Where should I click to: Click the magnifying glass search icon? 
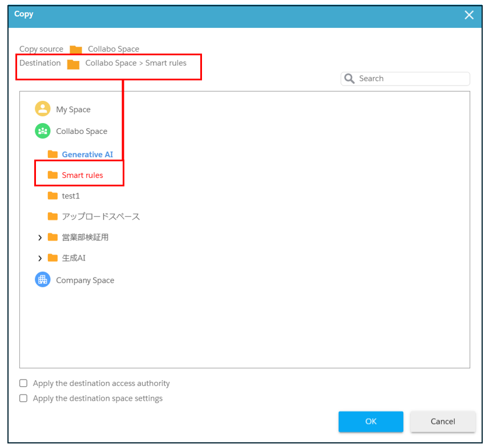coord(349,79)
